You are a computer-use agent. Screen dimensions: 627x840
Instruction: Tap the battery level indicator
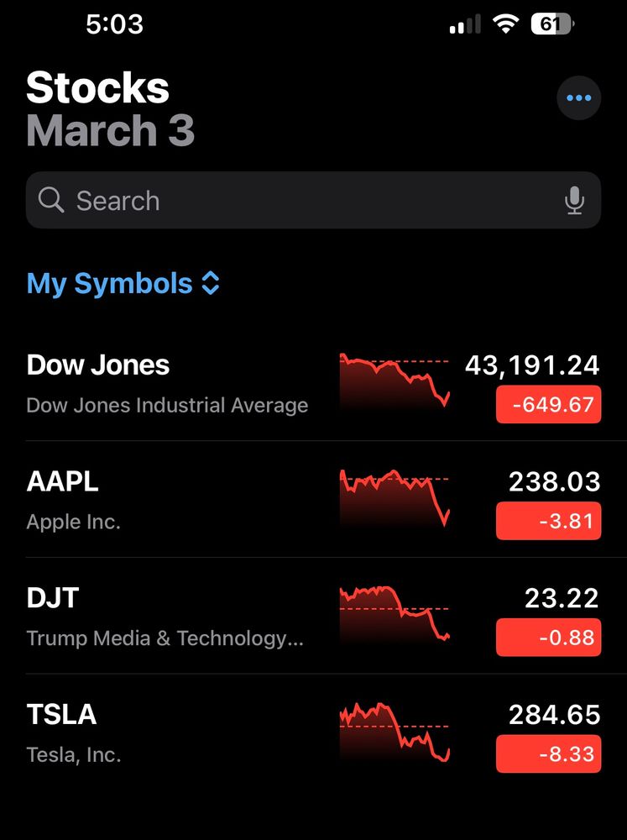pos(551,24)
